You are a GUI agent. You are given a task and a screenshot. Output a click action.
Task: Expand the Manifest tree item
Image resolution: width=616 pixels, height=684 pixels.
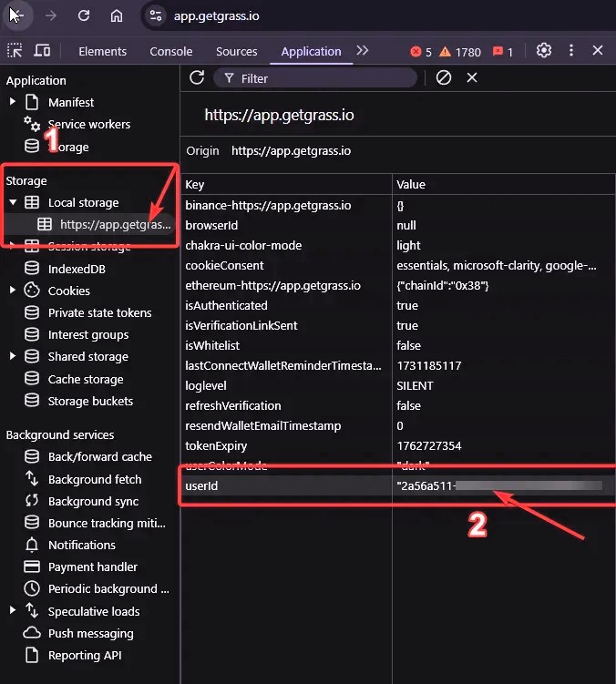coord(13,102)
